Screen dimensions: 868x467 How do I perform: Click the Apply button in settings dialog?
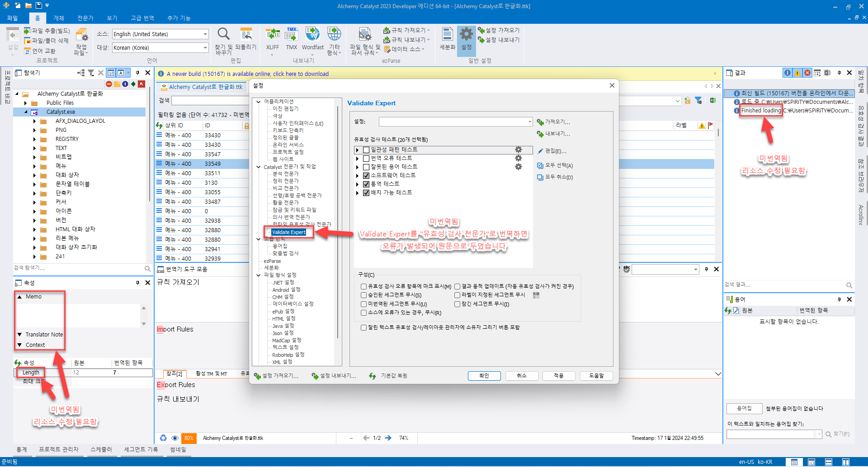click(x=559, y=376)
